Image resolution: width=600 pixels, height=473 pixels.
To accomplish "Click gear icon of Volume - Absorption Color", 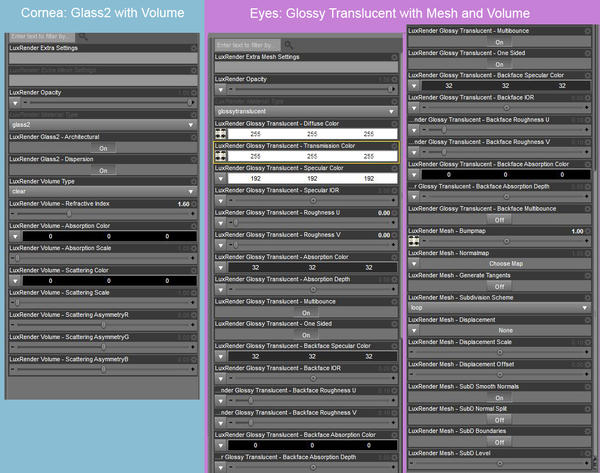I will [x=194, y=226].
